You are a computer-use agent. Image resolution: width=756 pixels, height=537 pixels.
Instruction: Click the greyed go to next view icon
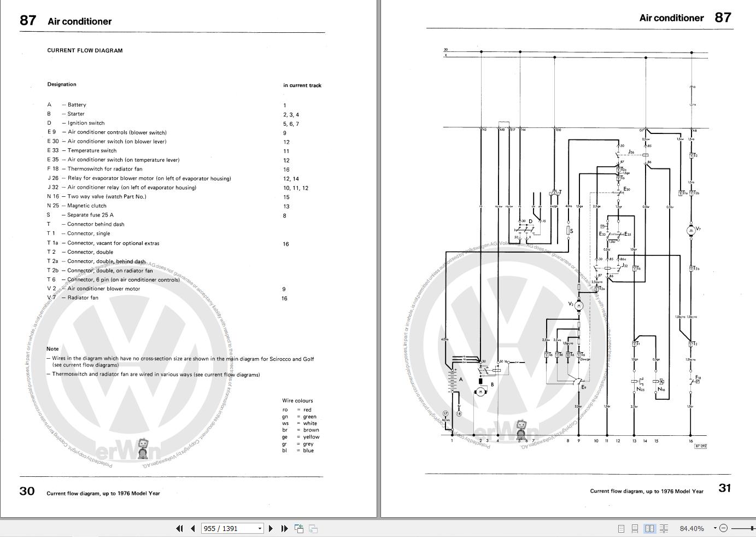[x=313, y=528]
